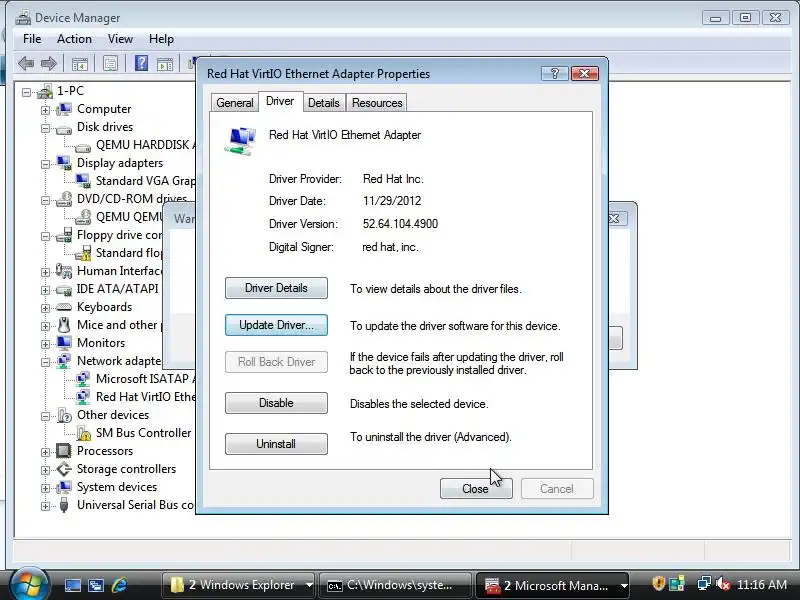Collapse the 1-PC root node

pos(26,93)
